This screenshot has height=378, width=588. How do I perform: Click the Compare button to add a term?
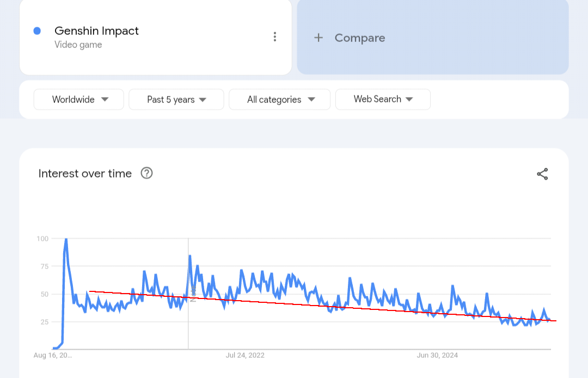pyautogui.click(x=359, y=38)
